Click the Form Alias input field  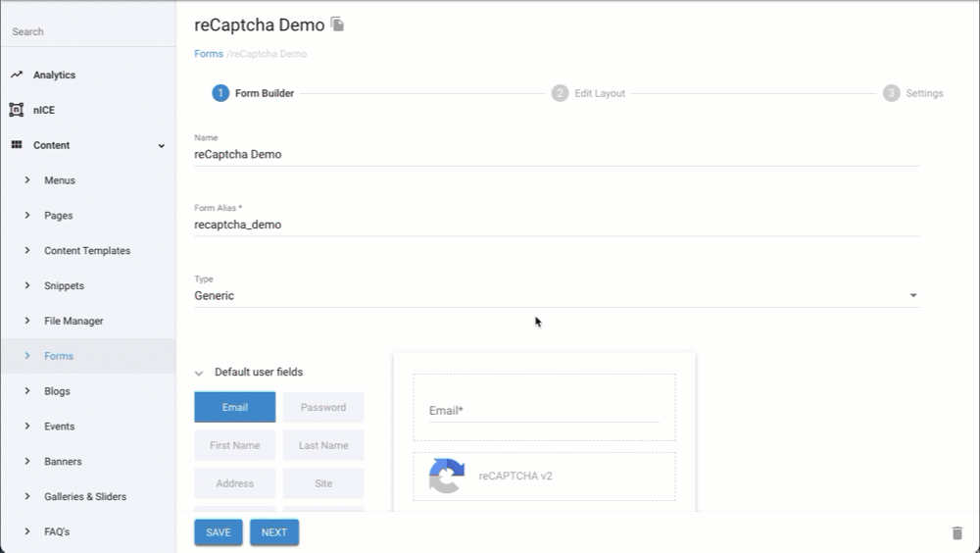[557, 225]
